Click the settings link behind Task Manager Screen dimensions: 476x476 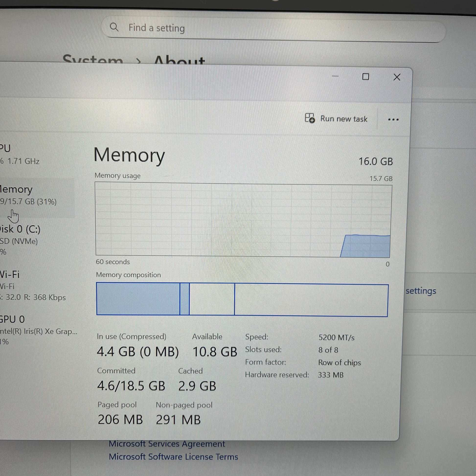[x=421, y=291]
